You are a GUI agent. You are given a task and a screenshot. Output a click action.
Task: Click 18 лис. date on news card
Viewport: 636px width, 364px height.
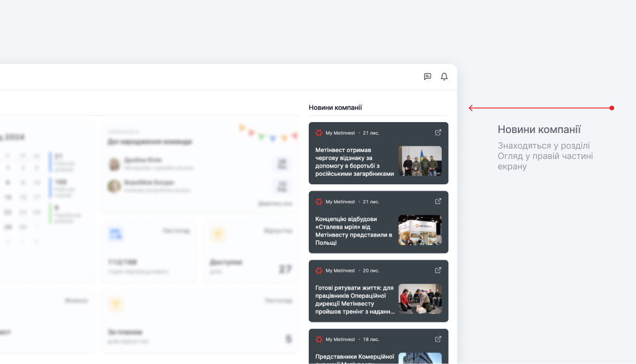(371, 340)
